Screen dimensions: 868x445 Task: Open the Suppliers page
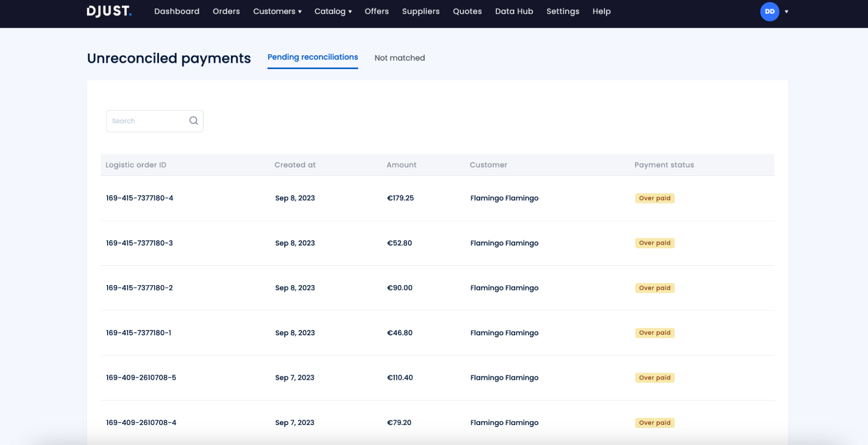click(420, 11)
